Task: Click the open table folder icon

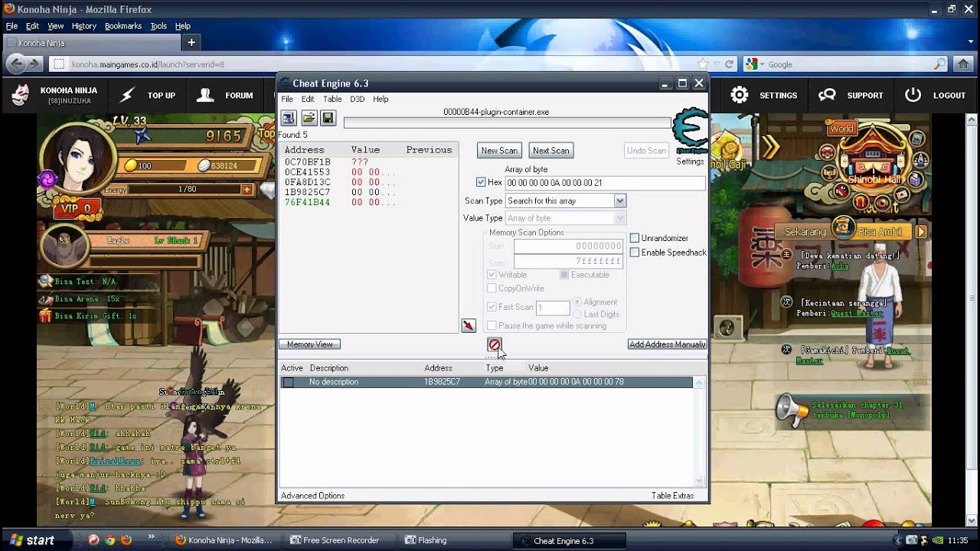Action: [x=309, y=118]
